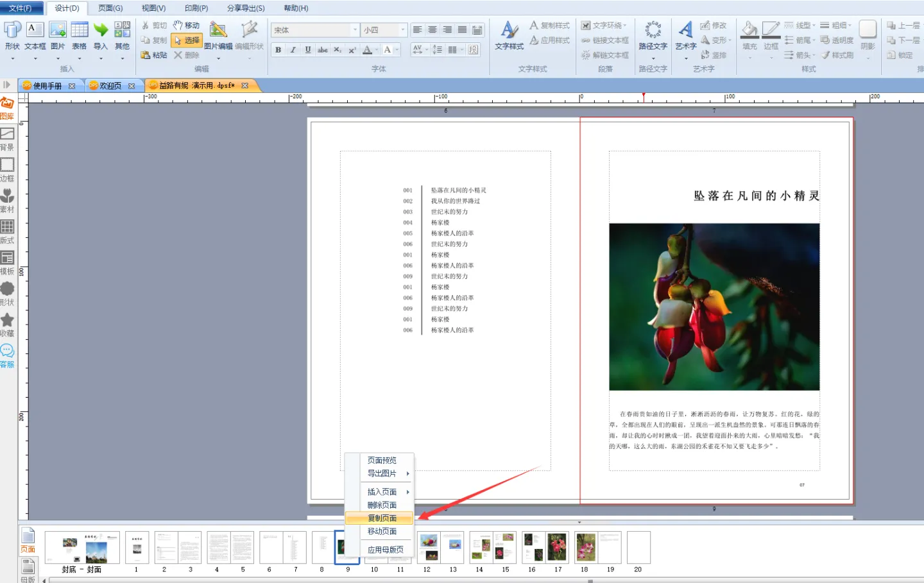Click the 上一层 bring forward button
Viewport: 924px width, 583px height.
click(903, 26)
